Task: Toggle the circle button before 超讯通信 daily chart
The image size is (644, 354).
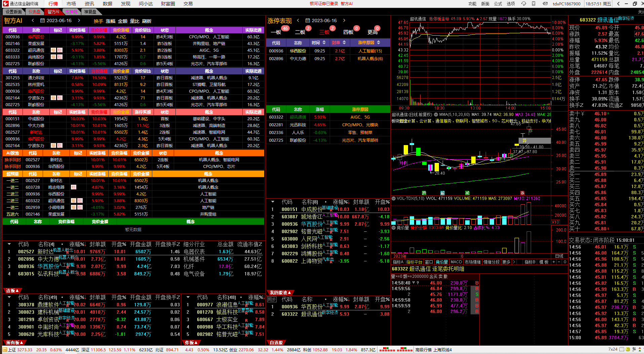Action: [436, 115]
